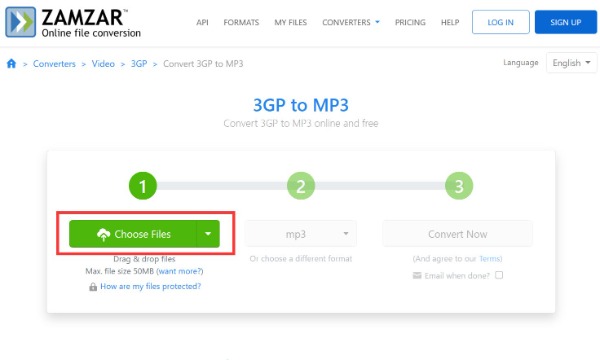Click the Sign Up button
This screenshot has height=360, width=600.
(x=566, y=22)
